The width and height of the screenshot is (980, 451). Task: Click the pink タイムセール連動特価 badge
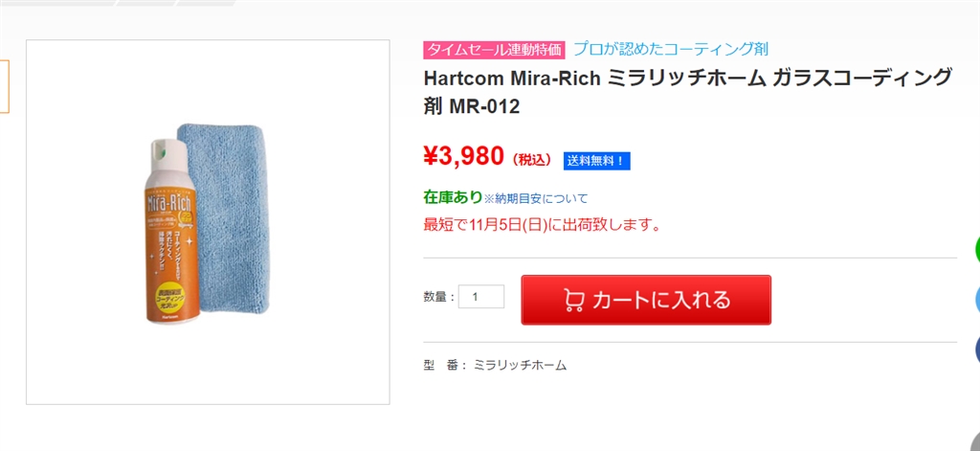tap(495, 50)
